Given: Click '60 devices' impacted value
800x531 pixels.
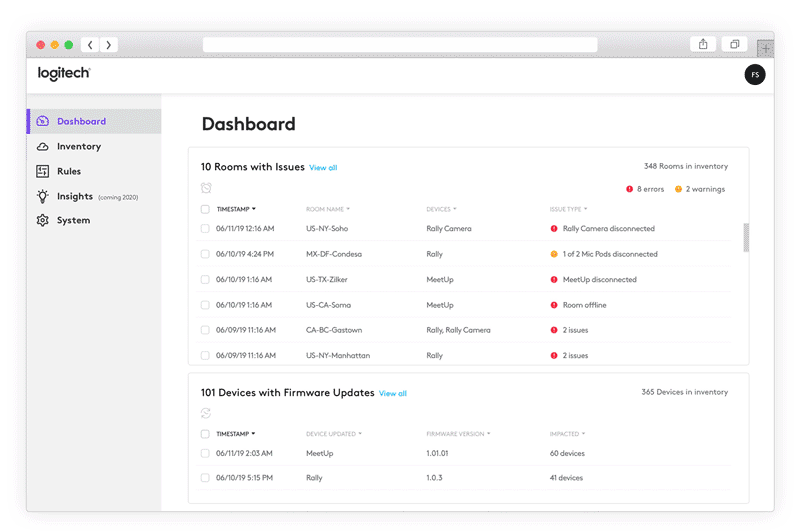Looking at the screenshot, I should 567,453.
